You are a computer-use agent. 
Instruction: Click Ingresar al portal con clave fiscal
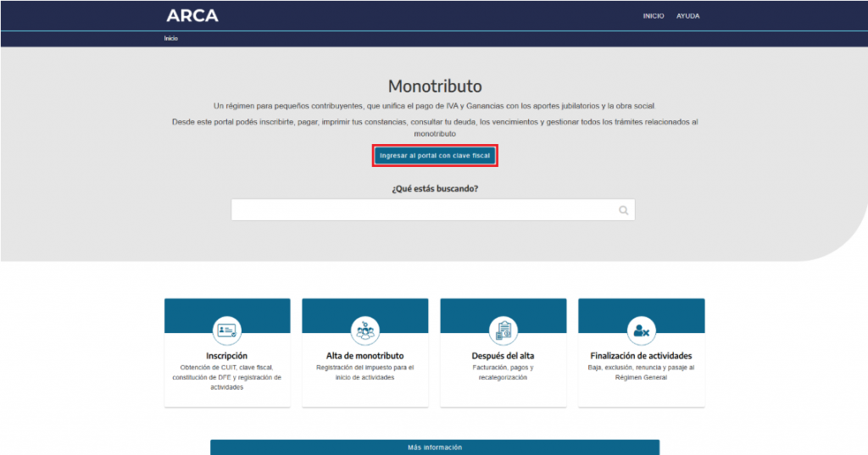(x=435, y=156)
